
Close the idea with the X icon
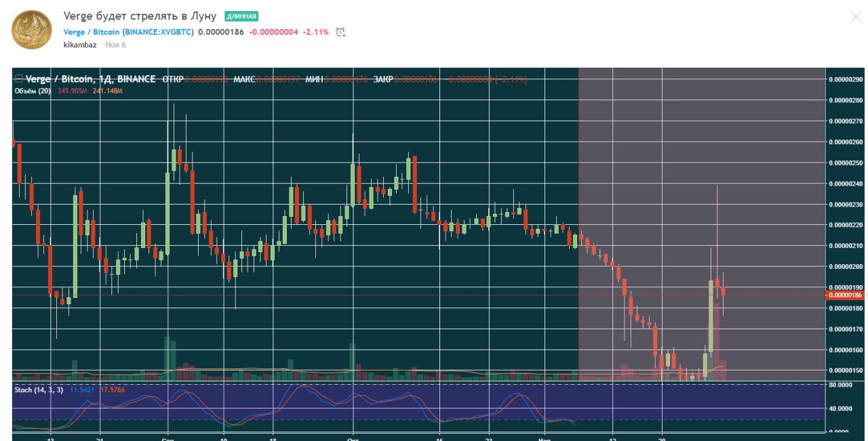[856, 17]
